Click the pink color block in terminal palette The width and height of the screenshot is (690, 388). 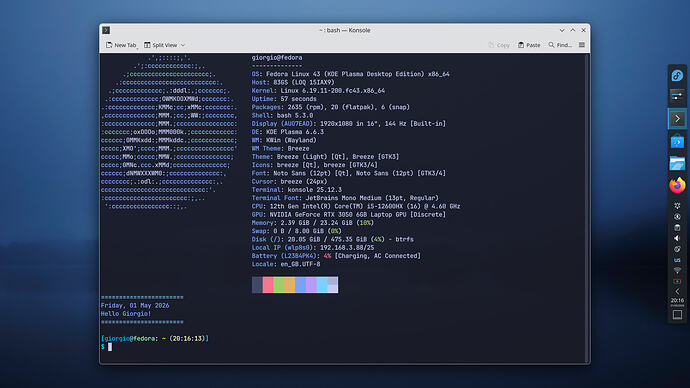tap(268, 285)
